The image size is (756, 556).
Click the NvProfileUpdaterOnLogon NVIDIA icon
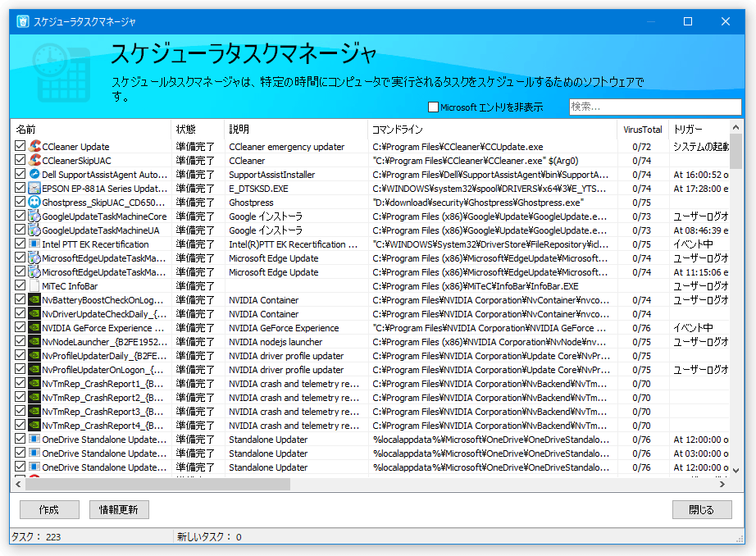34,370
